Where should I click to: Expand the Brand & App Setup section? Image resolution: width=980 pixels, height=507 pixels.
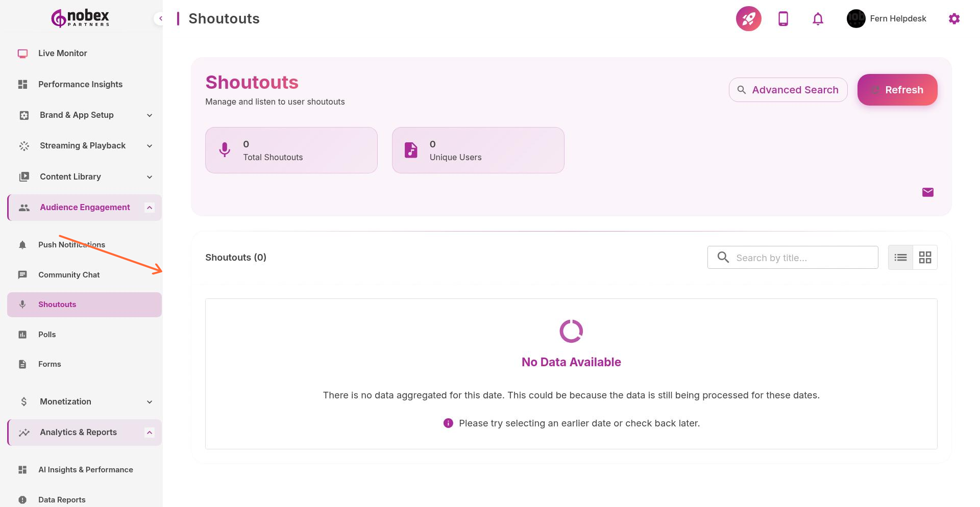tap(149, 115)
